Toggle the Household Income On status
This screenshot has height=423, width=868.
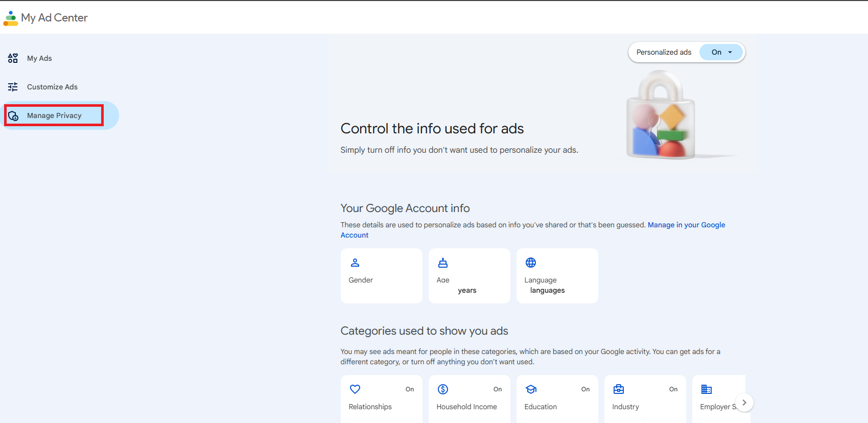[498, 389]
